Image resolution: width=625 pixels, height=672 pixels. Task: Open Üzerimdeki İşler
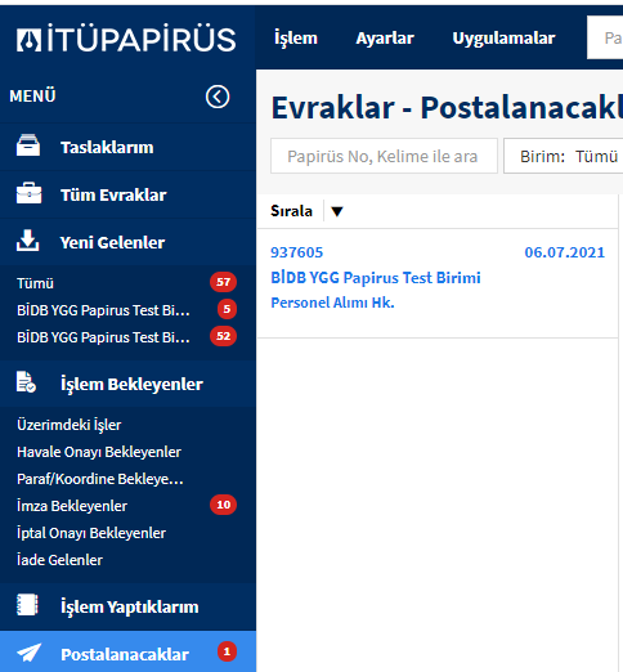coord(69,425)
